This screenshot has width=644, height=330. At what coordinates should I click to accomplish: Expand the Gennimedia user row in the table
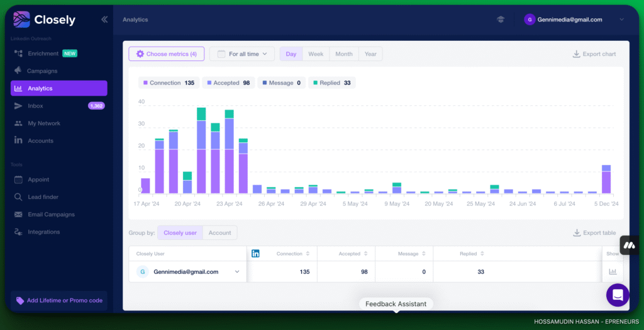coord(237,272)
